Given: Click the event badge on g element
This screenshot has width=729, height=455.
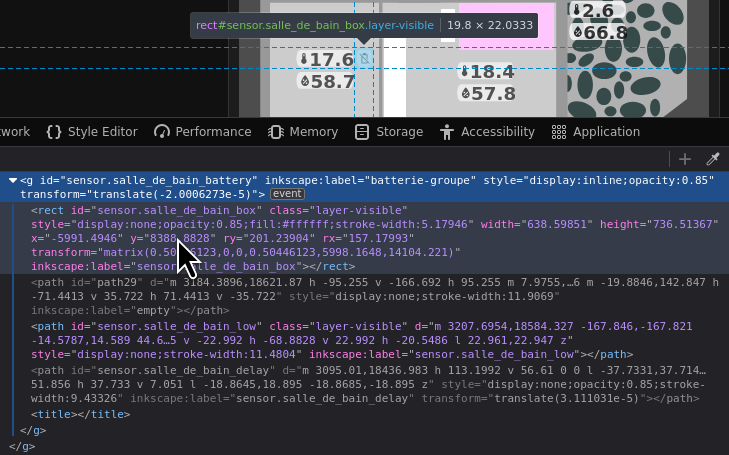Looking at the screenshot, I should point(288,194).
